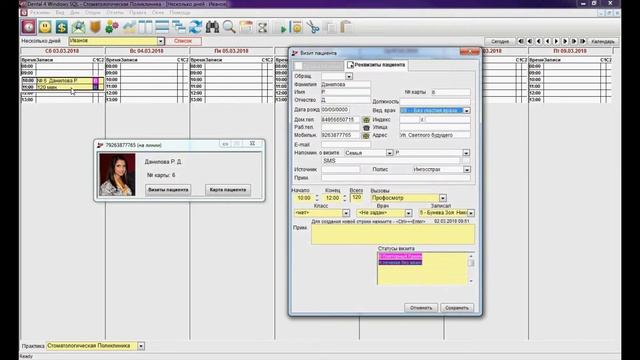This screenshot has width=640, height=360.
Task: Click the Отменить button
Action: point(421,308)
